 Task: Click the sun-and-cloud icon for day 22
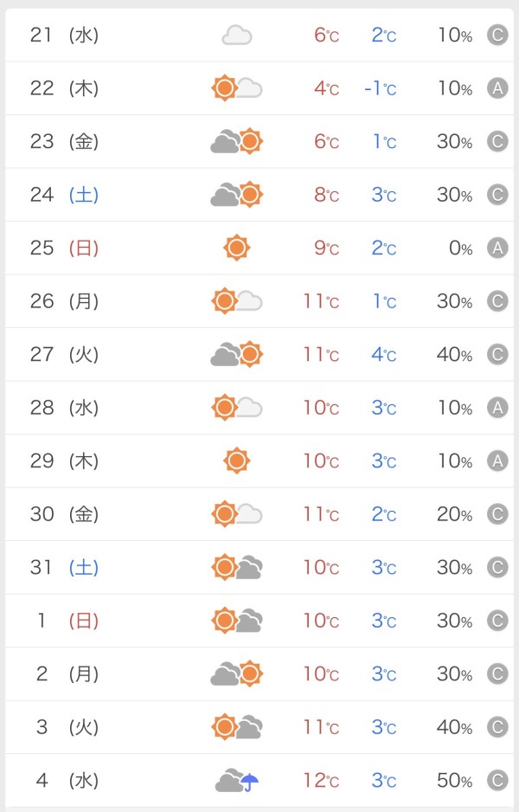point(236,88)
